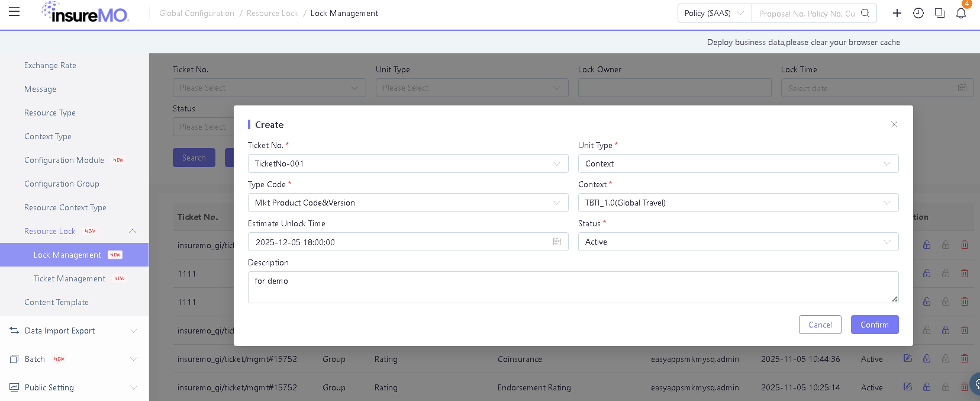The image size is (980, 401).
Task: Toggle the hamburger menu in the header
Action: click(14, 12)
